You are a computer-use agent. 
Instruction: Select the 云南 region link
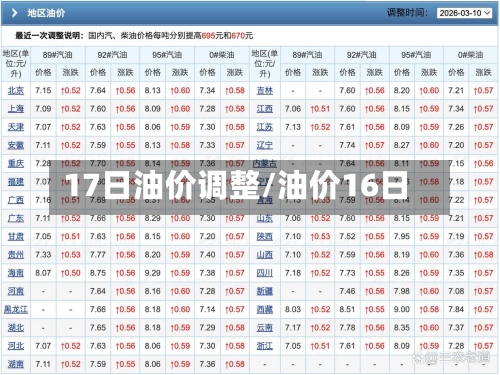click(265, 328)
